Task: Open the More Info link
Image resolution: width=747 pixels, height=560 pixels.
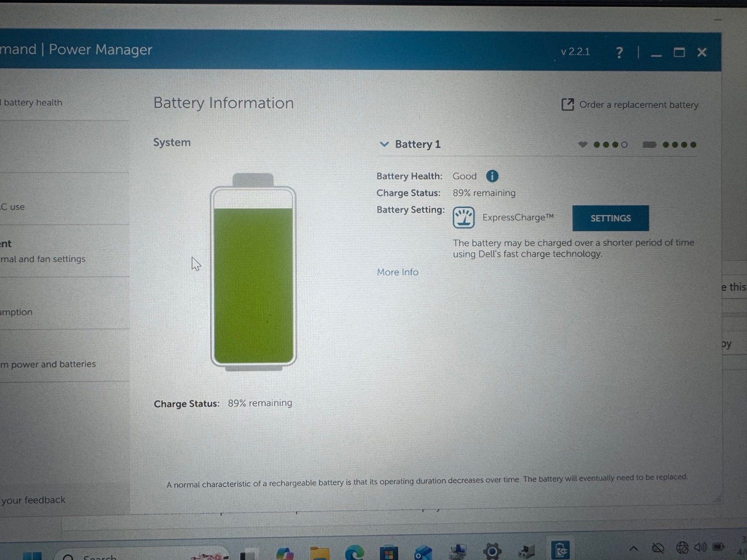Action: (x=397, y=272)
